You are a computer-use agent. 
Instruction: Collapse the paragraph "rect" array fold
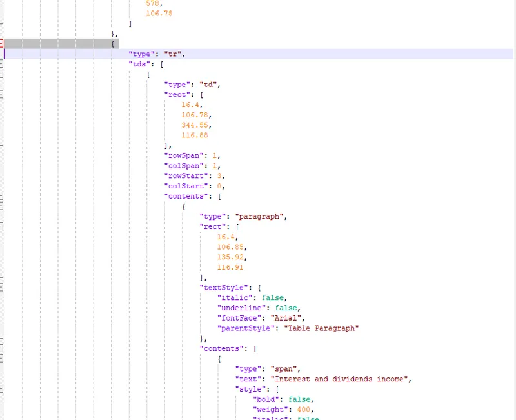coord(3,226)
